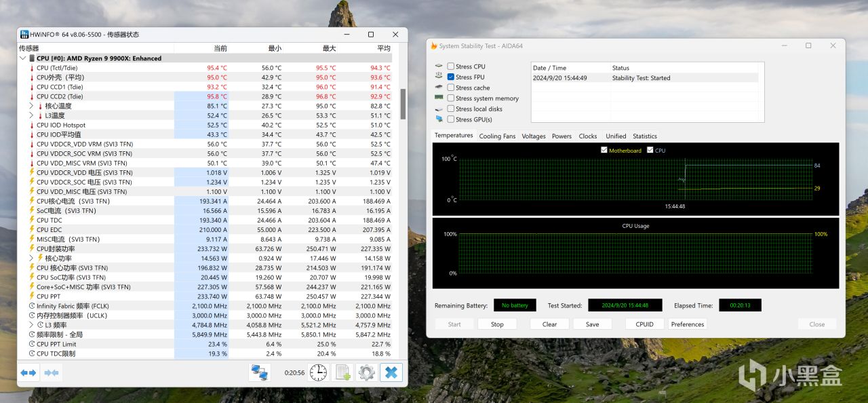Enable the Stress system memory checkbox

[x=451, y=98]
